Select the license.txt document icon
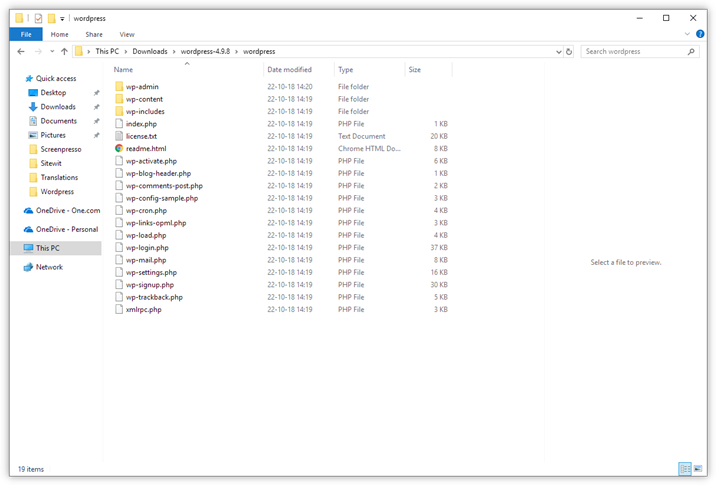The height and width of the screenshot is (485, 716). (119, 136)
